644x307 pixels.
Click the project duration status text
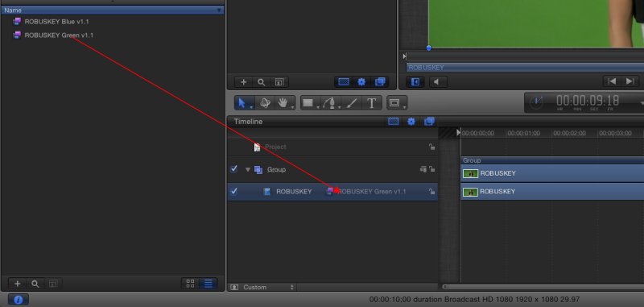click(x=474, y=300)
